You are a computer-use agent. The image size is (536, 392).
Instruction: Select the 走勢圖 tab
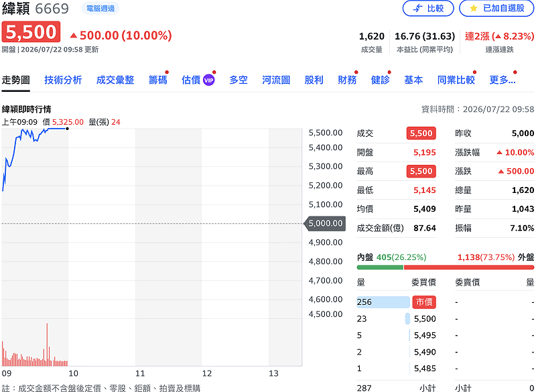(x=15, y=80)
